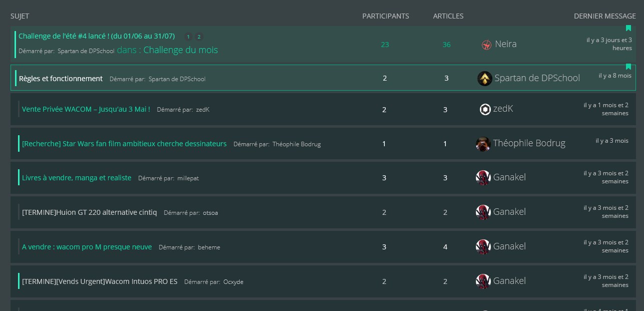Open Challenge de l'été #4 topic
644x311 pixels.
97,36
